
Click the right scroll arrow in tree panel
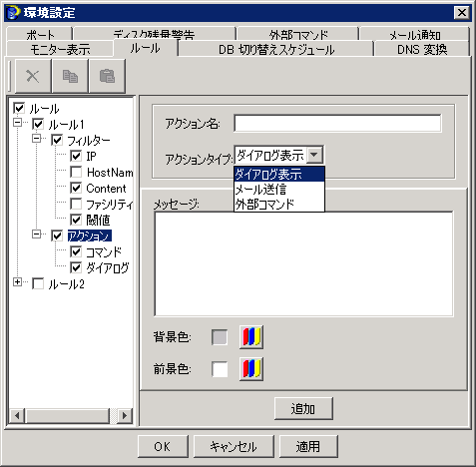tap(125, 415)
